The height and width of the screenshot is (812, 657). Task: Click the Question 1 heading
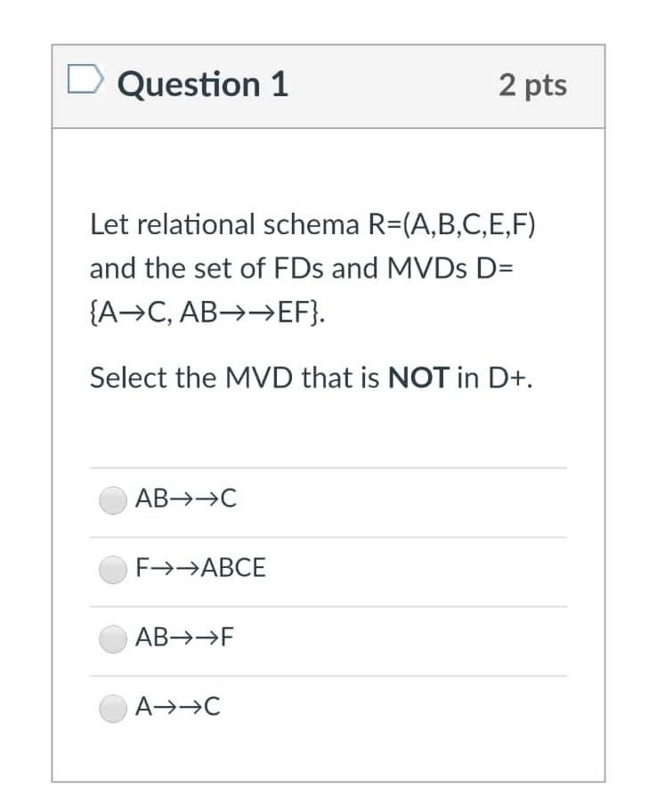[203, 85]
